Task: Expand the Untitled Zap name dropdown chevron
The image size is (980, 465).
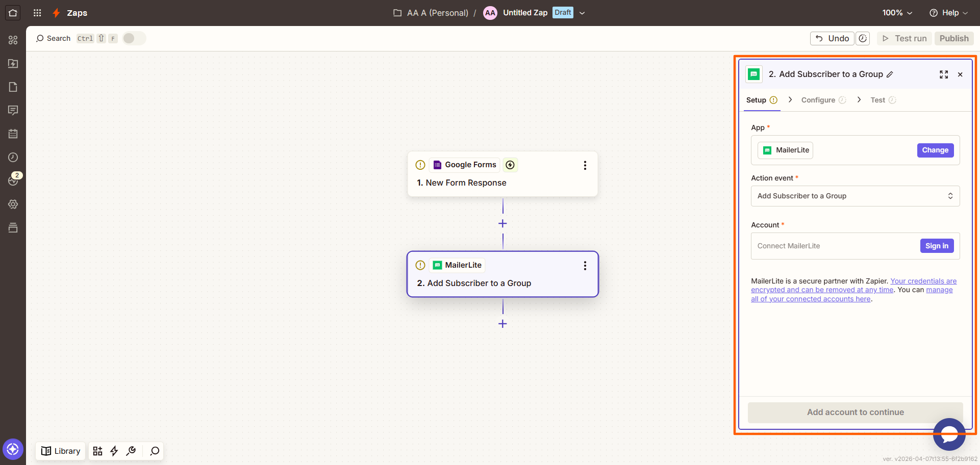Action: (x=582, y=13)
